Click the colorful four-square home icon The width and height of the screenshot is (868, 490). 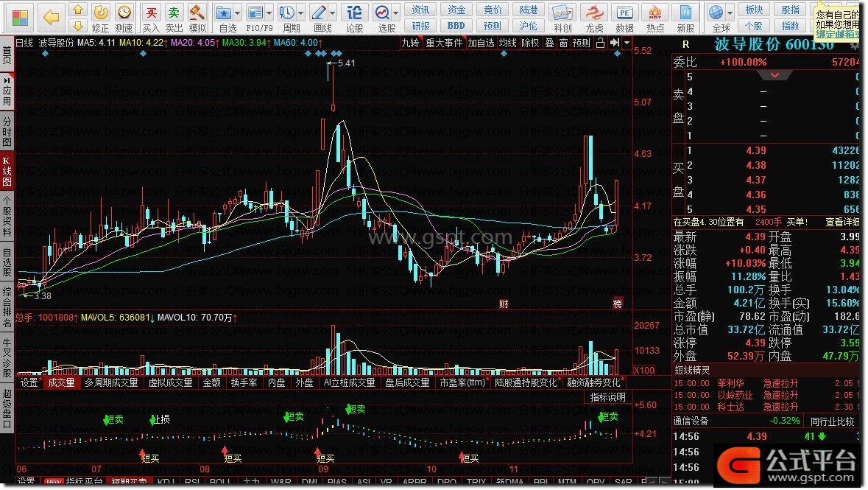pos(21,17)
